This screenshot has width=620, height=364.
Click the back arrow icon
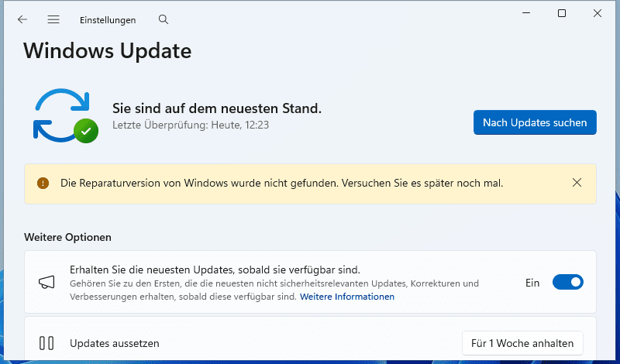click(x=22, y=19)
